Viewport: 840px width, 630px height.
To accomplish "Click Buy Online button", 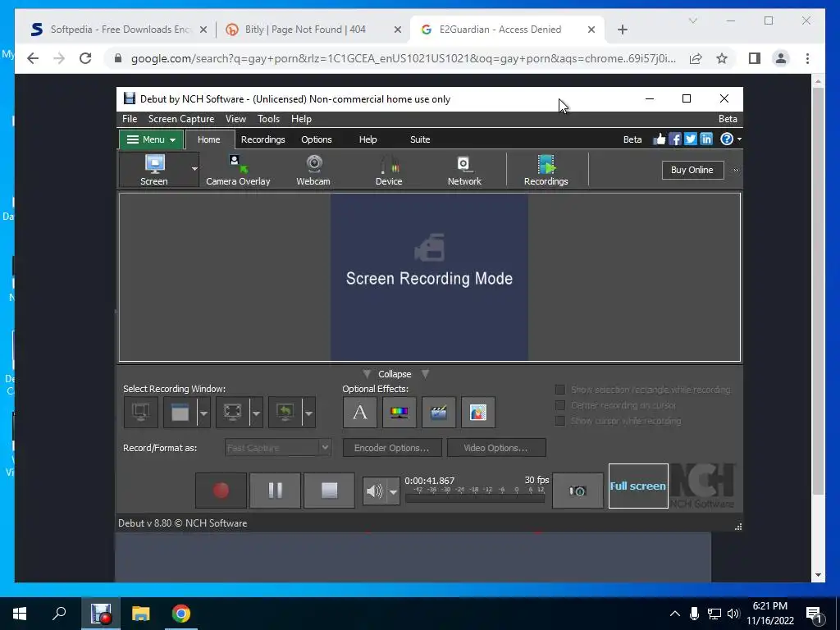I will click(x=692, y=170).
